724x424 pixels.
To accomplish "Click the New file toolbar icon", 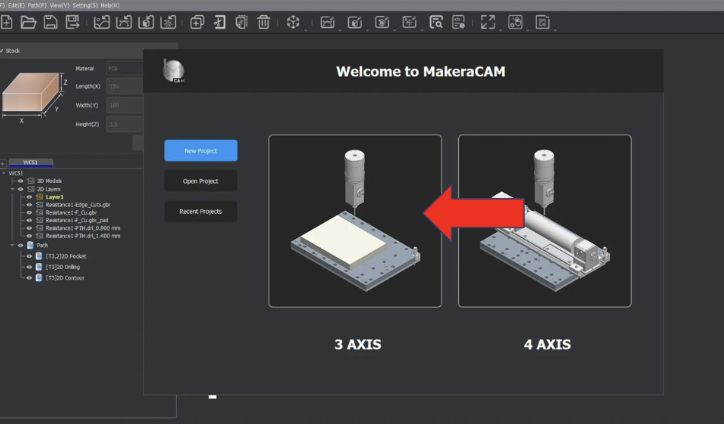I will [6, 22].
